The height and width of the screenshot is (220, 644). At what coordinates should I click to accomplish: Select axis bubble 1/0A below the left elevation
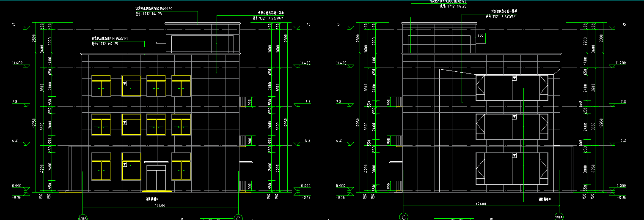(83, 217)
